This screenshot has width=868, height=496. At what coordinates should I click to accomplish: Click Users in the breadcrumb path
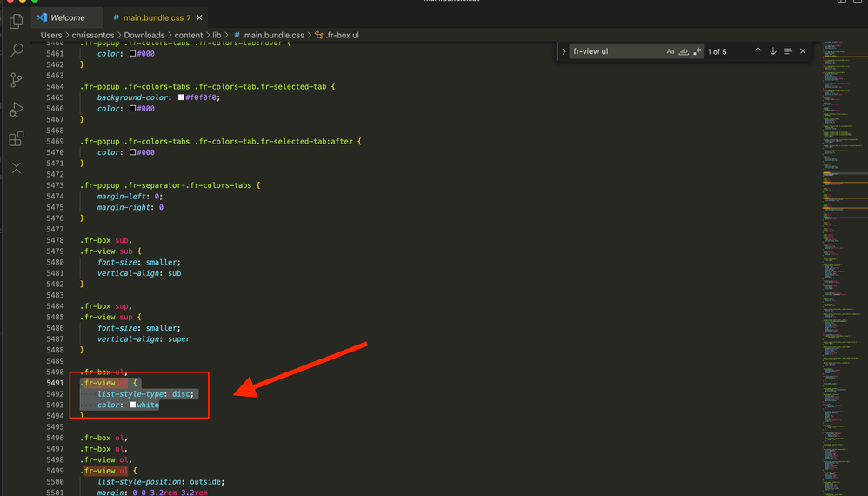click(51, 35)
